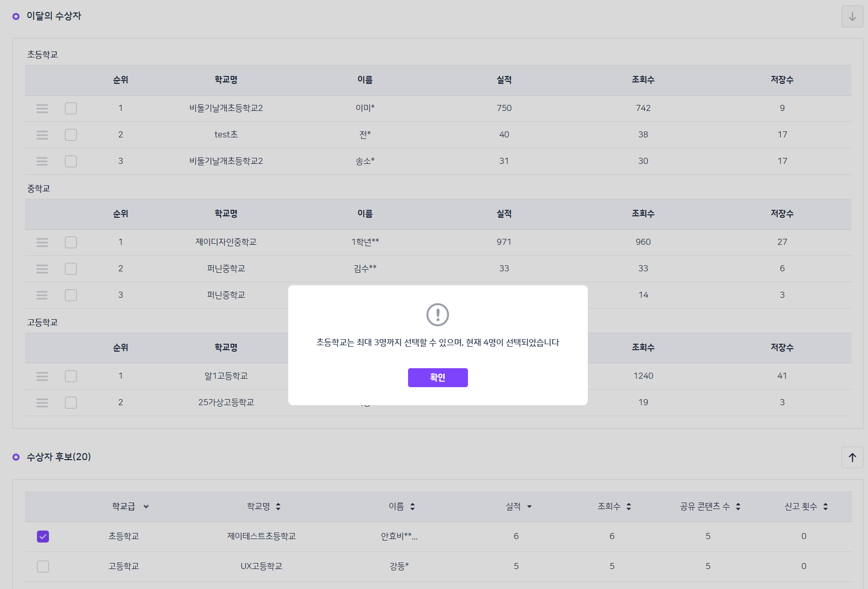Grab the drag handle for 비둘기날개초등학교2 rank 1

tap(42, 108)
